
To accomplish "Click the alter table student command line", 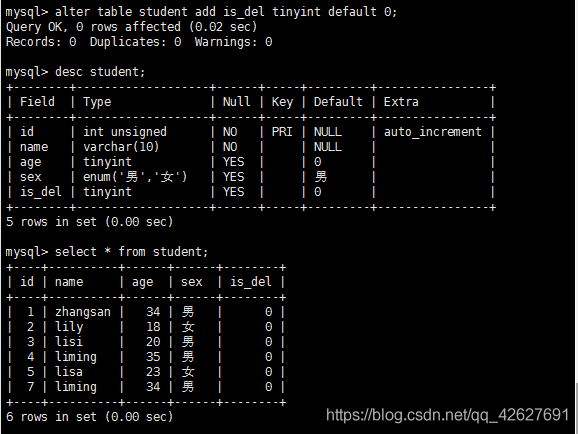I will pyautogui.click(x=201, y=12).
